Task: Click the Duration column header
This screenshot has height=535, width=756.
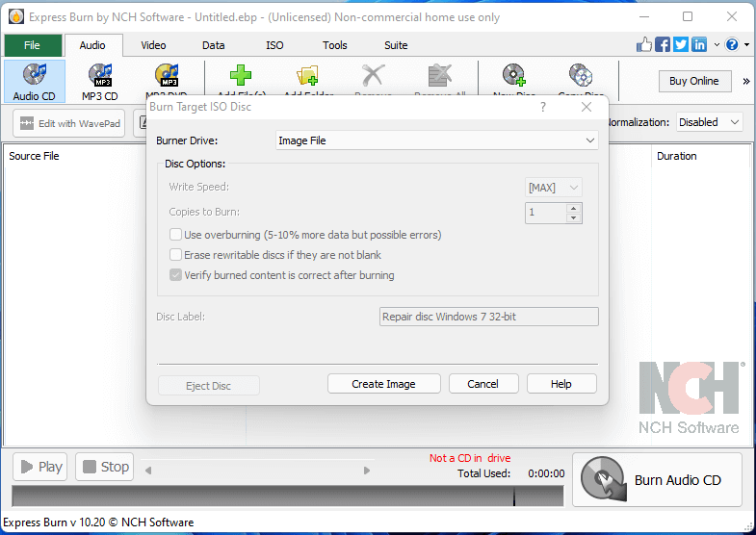Action: pos(676,156)
